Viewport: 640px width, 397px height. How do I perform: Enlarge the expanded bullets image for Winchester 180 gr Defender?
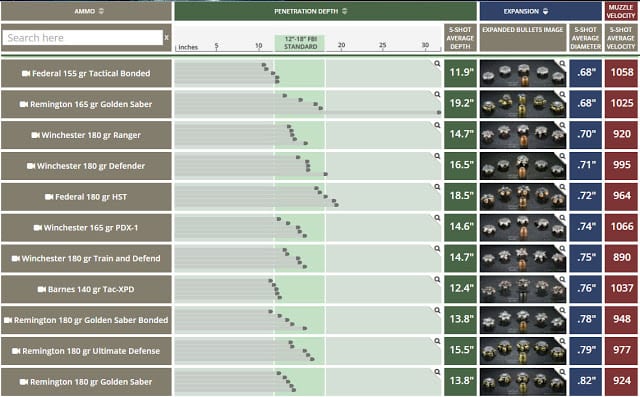coord(562,156)
